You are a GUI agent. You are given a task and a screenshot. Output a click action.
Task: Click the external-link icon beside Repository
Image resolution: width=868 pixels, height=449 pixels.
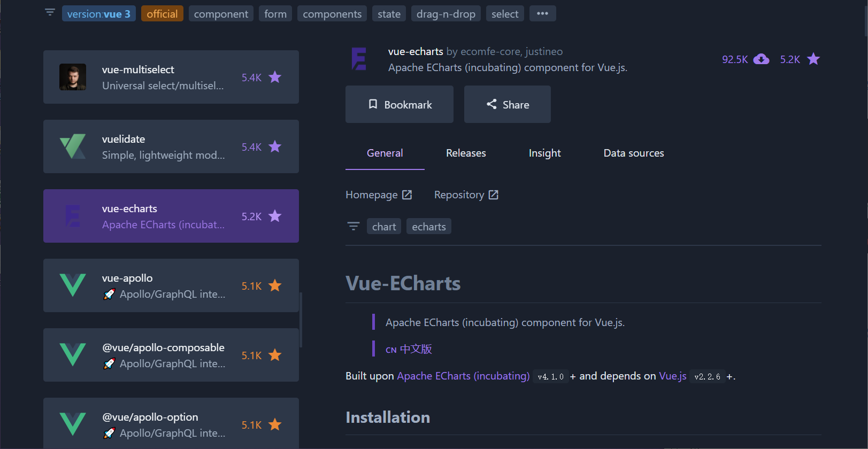(494, 195)
